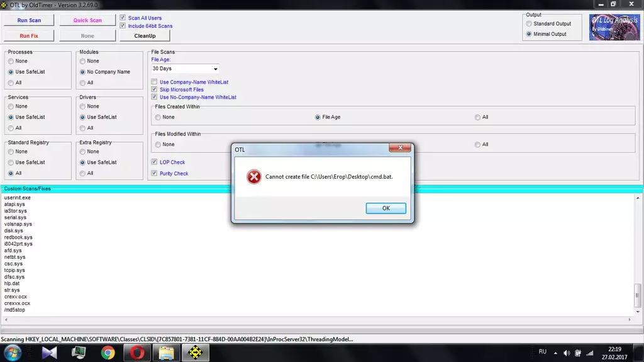Viewport: 644px width, 362px height.
Task: Click the Run Scan button
Action: coord(29,20)
